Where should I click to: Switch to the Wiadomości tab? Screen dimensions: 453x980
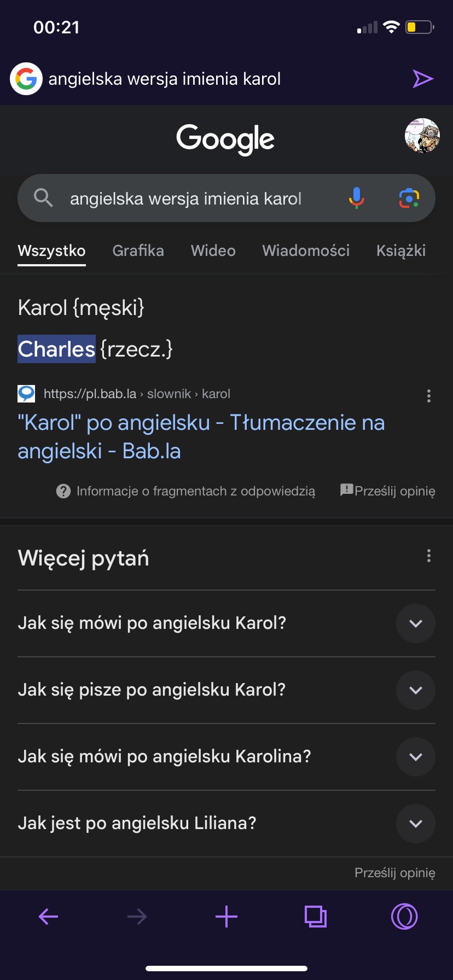click(x=306, y=251)
